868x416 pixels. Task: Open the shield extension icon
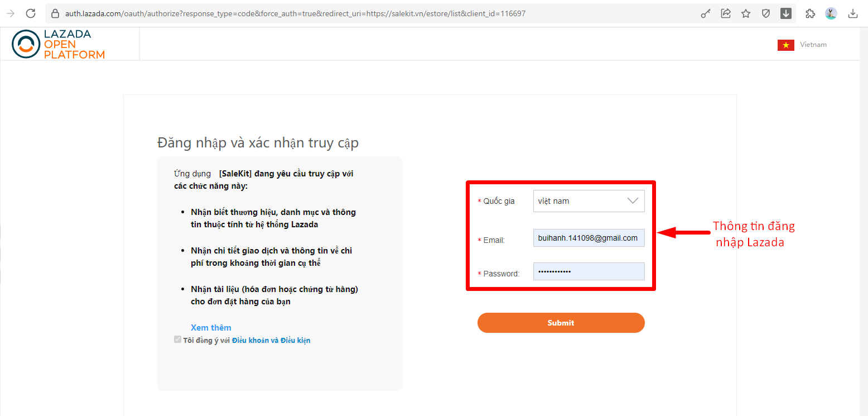[766, 13]
